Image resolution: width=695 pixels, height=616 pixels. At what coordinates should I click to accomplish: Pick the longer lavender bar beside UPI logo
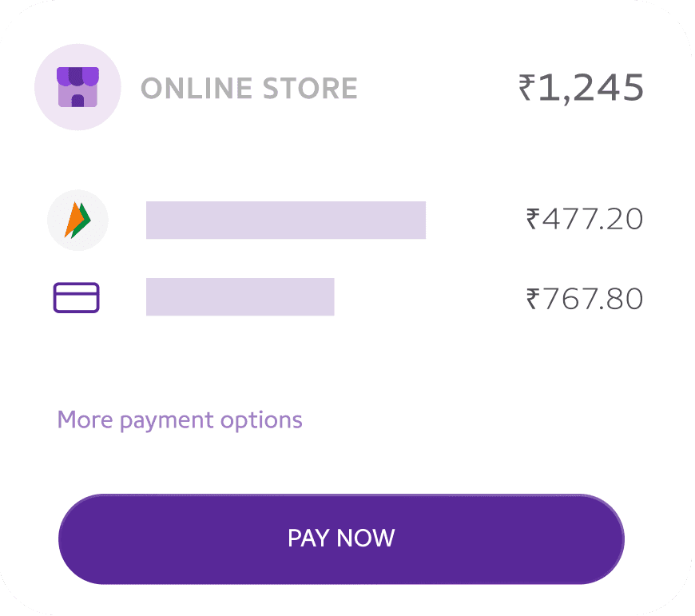285,221
